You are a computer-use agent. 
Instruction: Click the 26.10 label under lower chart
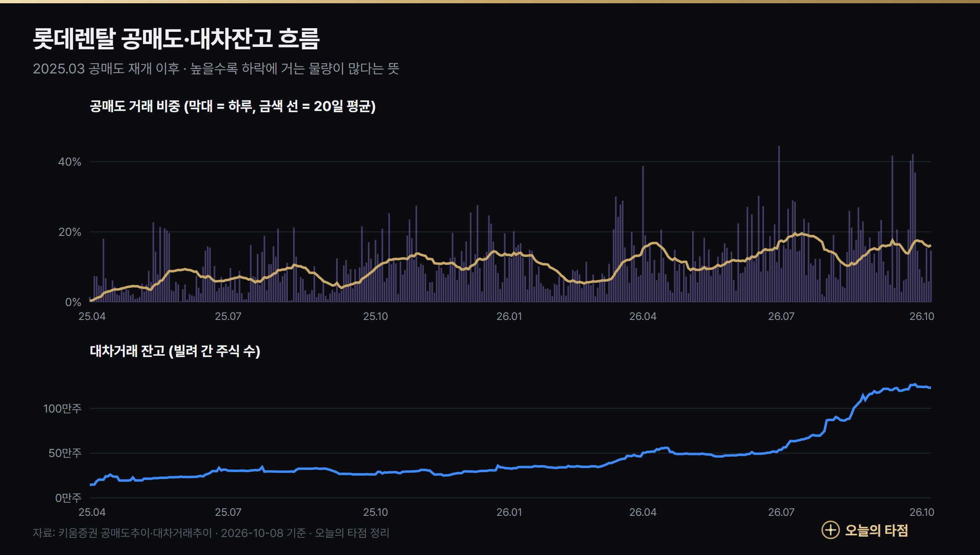pyautogui.click(x=922, y=512)
